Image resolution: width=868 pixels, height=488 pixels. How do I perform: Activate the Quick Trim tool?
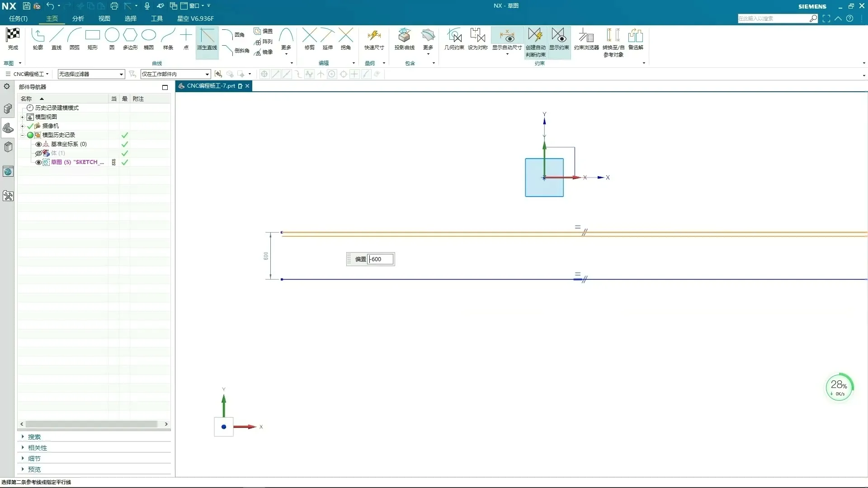(x=309, y=36)
